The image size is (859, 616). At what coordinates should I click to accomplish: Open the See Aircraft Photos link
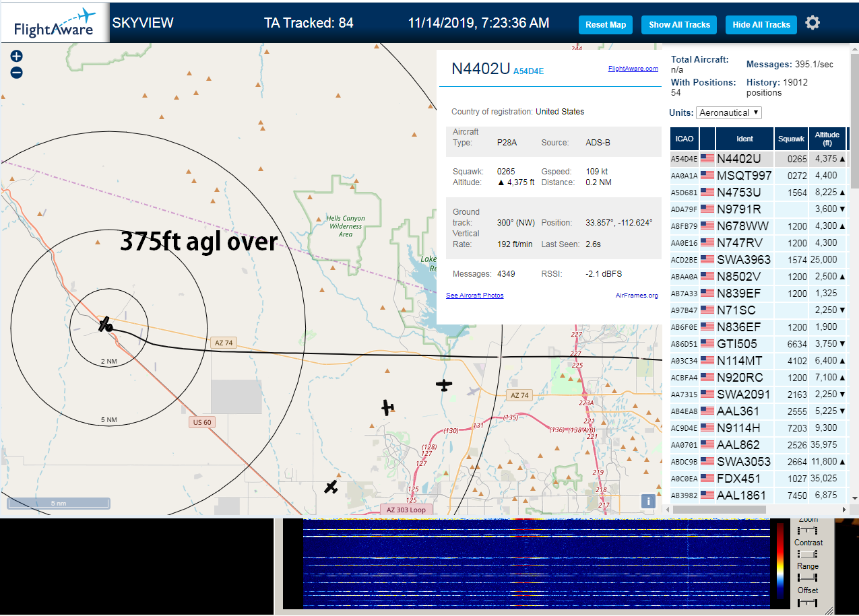point(474,296)
